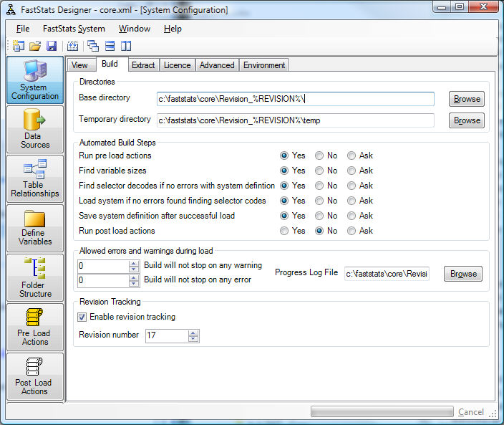Click the allowed warnings value field
The height and width of the screenshot is (425, 504).
point(103,266)
